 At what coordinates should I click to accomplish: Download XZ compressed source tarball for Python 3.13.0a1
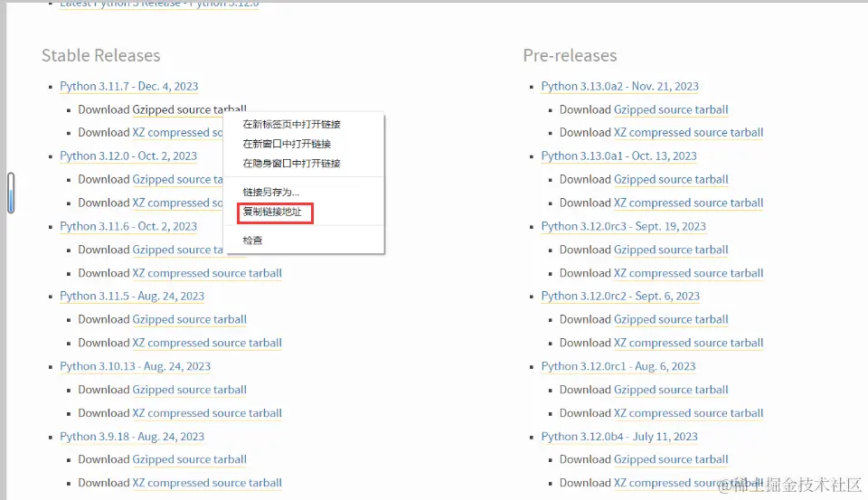(689, 203)
